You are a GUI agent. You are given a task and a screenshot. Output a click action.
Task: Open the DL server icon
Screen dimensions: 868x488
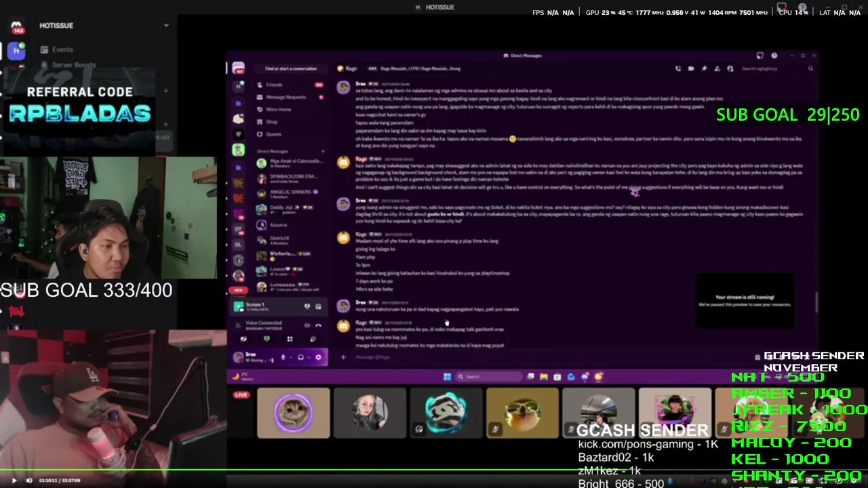tap(238, 245)
